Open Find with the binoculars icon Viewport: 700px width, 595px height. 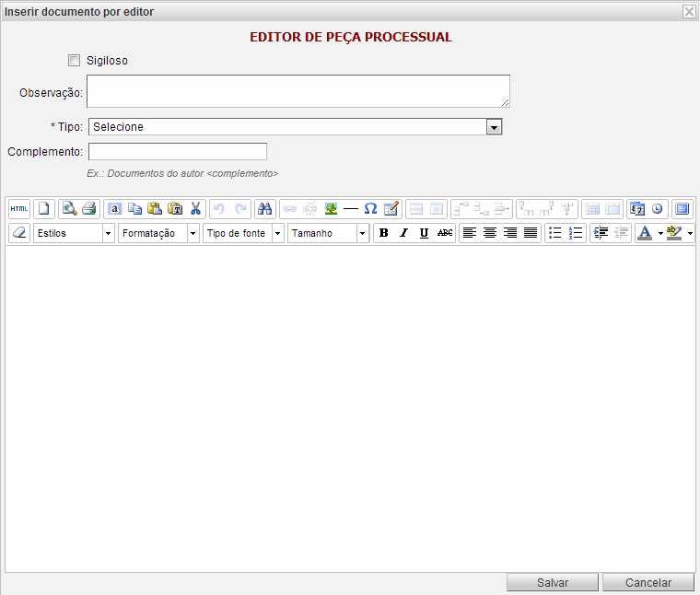pyautogui.click(x=264, y=208)
